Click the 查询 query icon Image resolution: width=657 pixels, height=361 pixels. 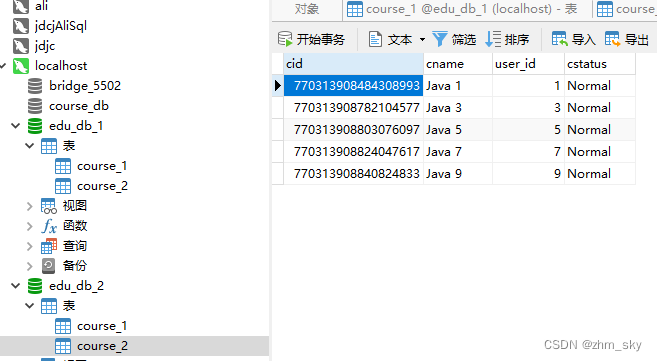tap(49, 246)
